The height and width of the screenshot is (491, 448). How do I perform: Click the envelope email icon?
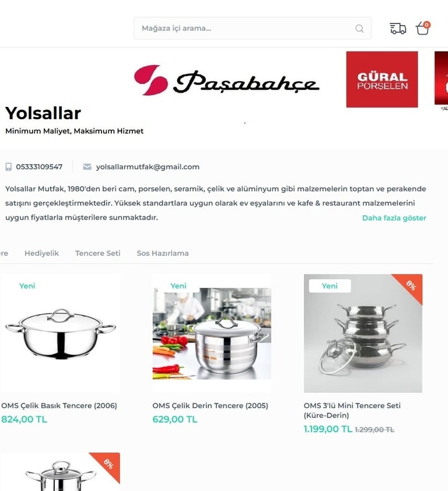(87, 166)
